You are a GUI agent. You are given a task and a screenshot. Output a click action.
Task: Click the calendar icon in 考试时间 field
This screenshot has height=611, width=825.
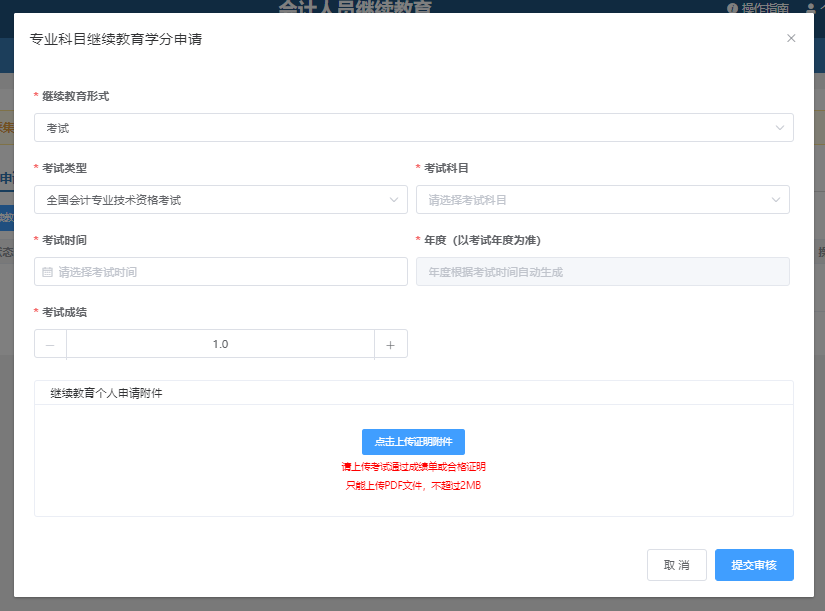pos(47,272)
